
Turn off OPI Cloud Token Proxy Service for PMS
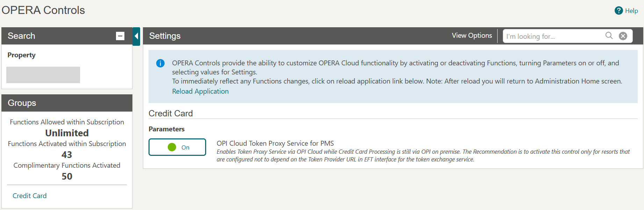177,147
